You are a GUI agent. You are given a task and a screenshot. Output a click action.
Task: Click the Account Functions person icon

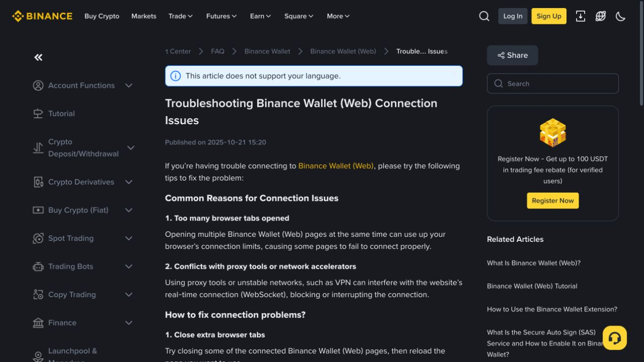coord(38,86)
